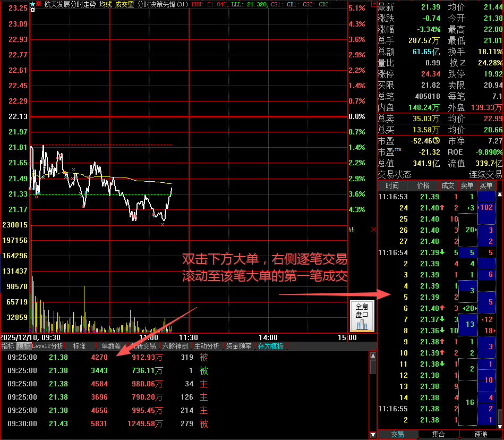Open the 全息盘口 panel icon

(x=362, y=317)
